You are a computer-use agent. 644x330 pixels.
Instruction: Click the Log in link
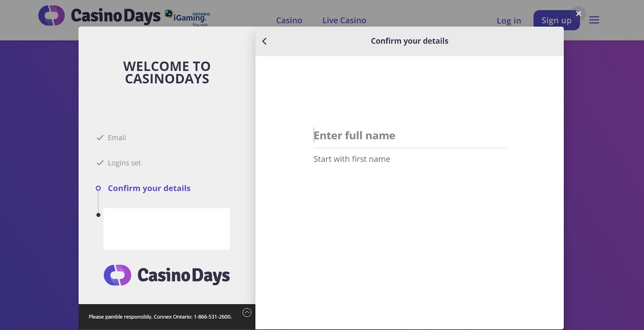(509, 20)
